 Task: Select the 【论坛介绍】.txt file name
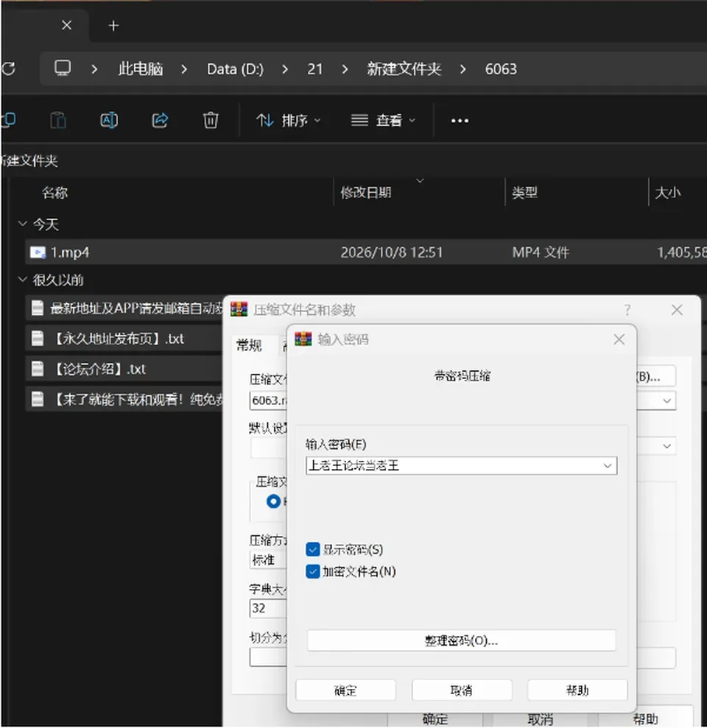click(99, 369)
